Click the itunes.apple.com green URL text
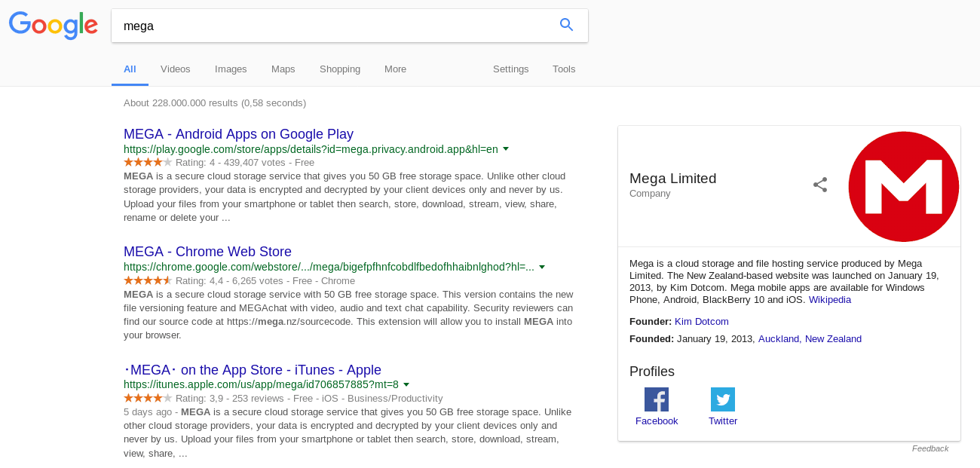The image size is (980, 468). click(261, 384)
